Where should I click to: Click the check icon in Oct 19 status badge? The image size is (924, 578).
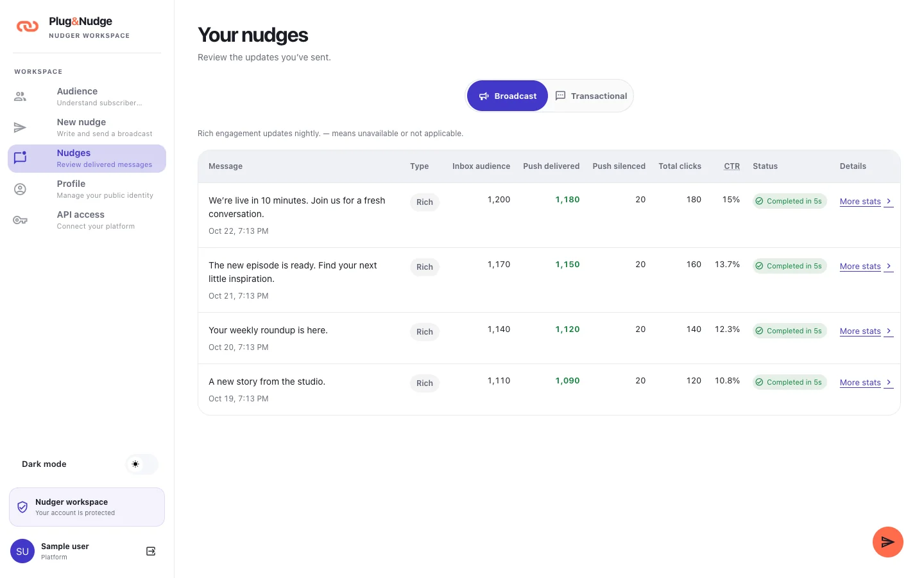coord(760,382)
